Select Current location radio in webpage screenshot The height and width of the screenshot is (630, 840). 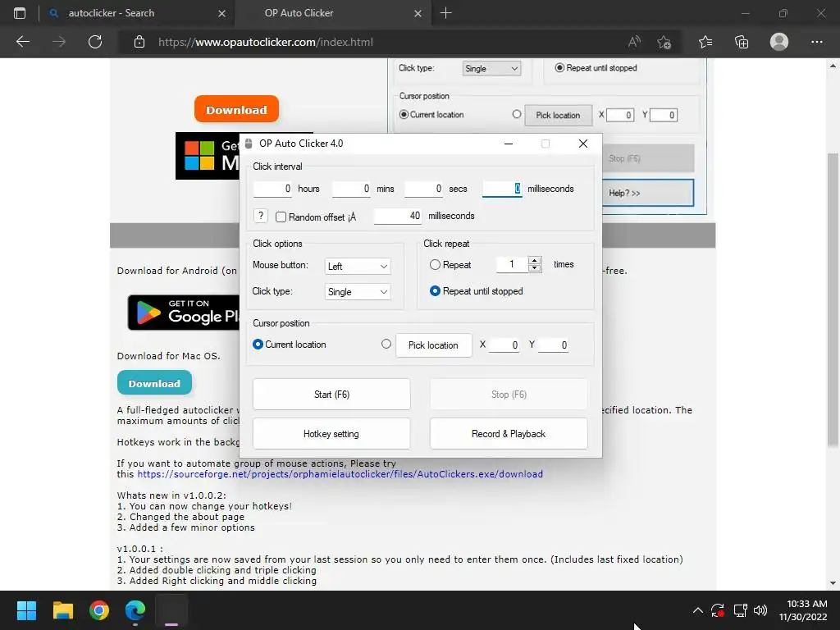coord(404,115)
